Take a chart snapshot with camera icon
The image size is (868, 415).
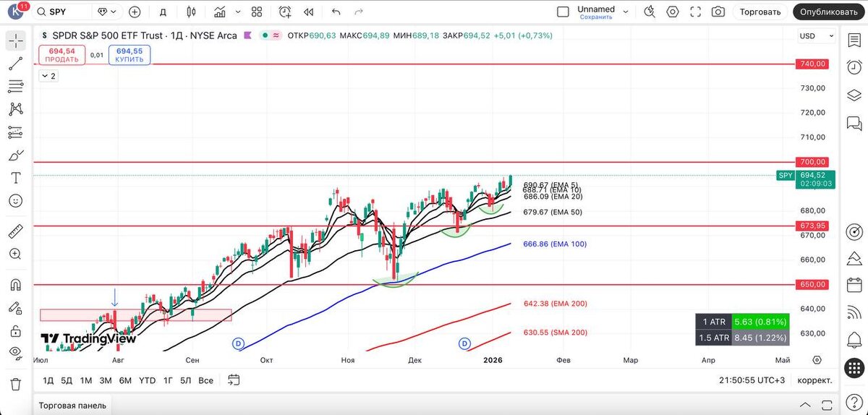[718, 12]
